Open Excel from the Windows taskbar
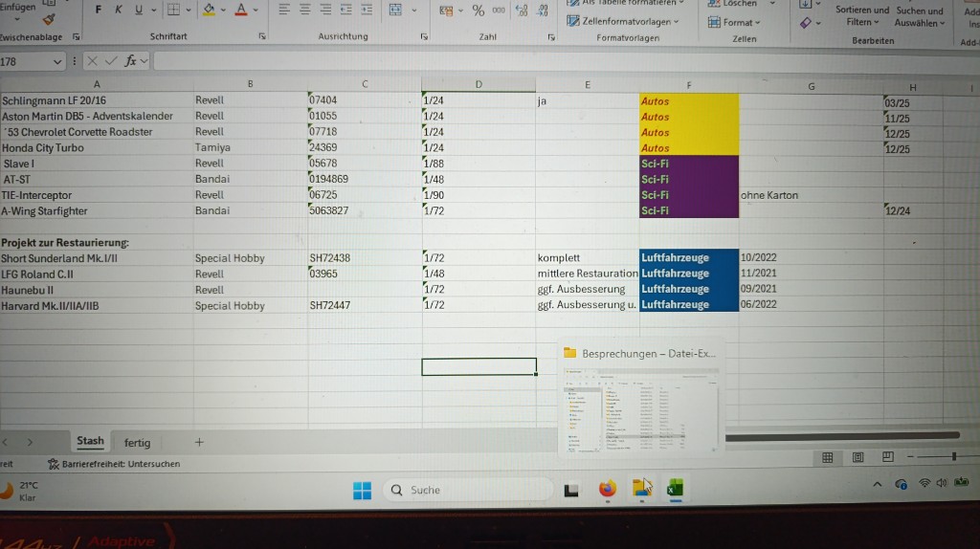 675,489
